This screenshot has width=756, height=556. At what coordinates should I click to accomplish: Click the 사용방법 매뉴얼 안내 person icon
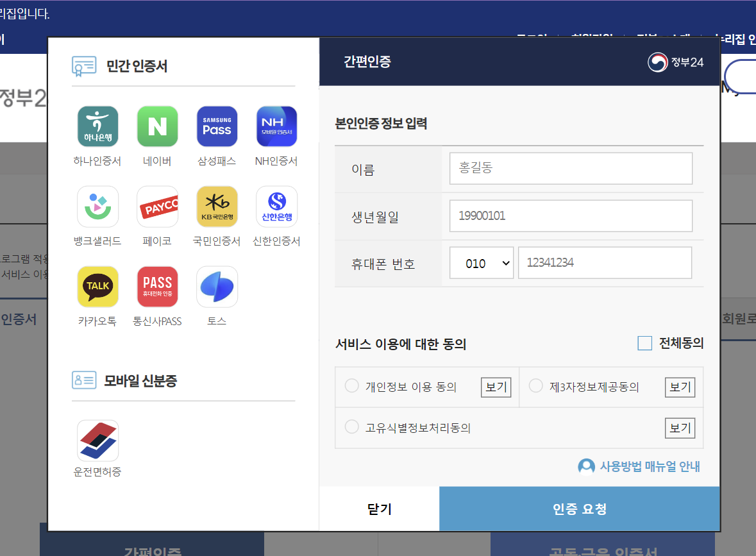[x=586, y=466]
